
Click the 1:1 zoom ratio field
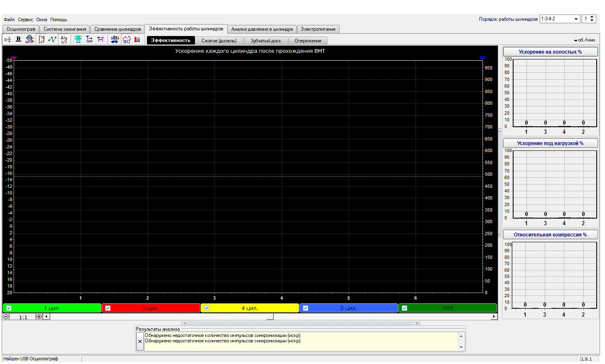pos(23,317)
